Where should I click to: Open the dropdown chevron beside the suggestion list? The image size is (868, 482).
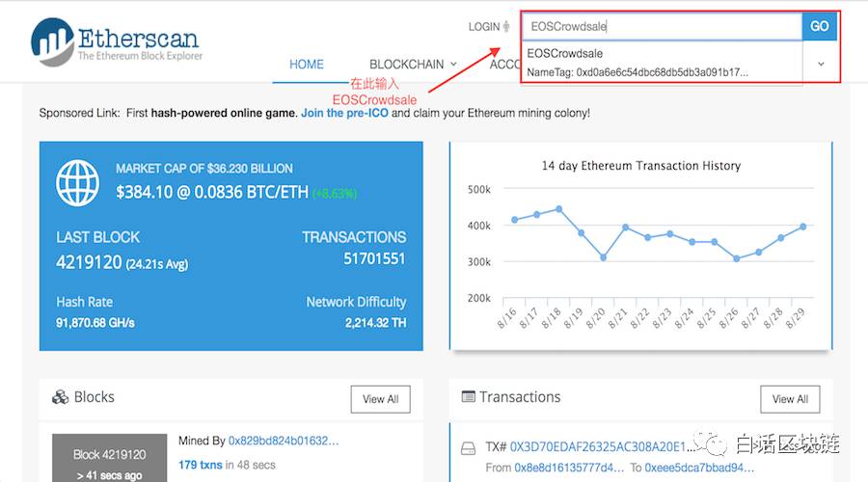point(821,65)
